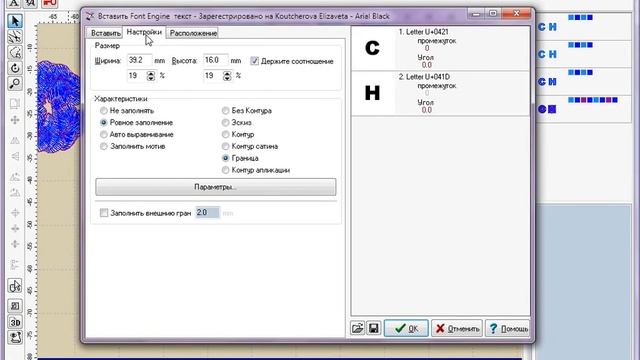The height and width of the screenshot is (360, 640).
Task: Click the Угол value 0.0 of letter C
Action: pyautogui.click(x=427, y=65)
